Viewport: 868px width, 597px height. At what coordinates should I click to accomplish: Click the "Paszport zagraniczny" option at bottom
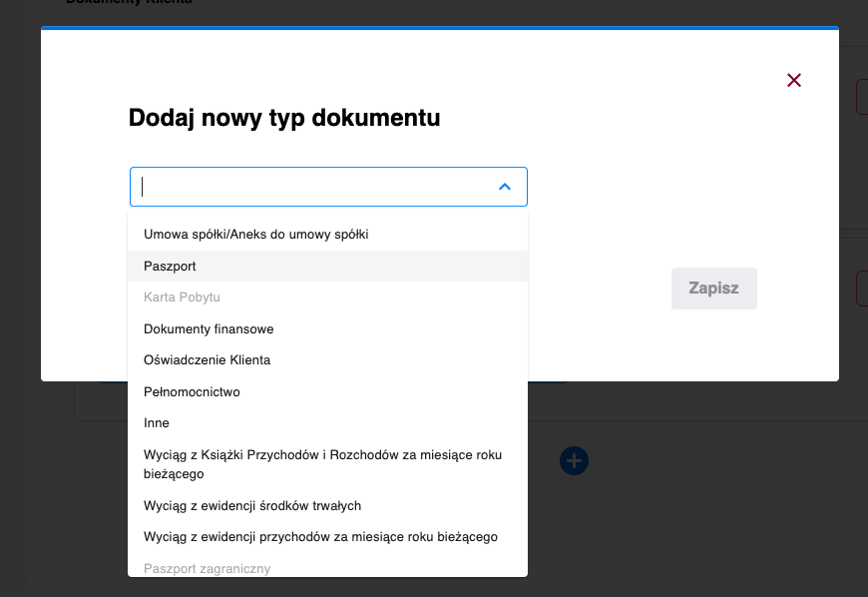pyautogui.click(x=207, y=568)
